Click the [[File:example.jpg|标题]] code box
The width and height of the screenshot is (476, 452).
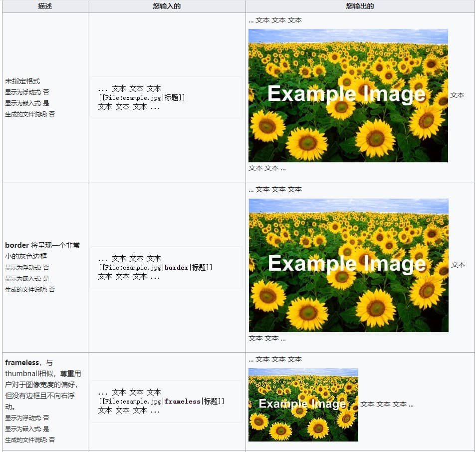(x=166, y=97)
